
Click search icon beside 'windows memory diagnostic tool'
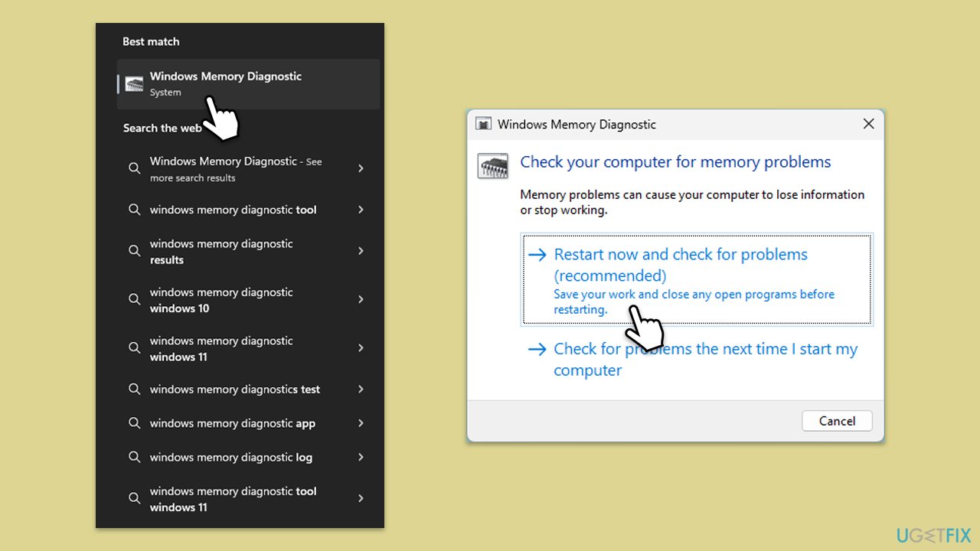[134, 210]
